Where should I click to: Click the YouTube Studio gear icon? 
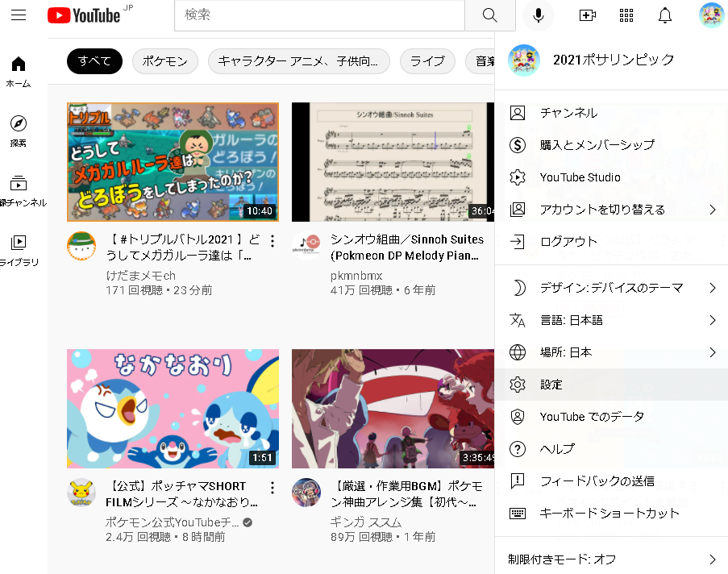(518, 177)
